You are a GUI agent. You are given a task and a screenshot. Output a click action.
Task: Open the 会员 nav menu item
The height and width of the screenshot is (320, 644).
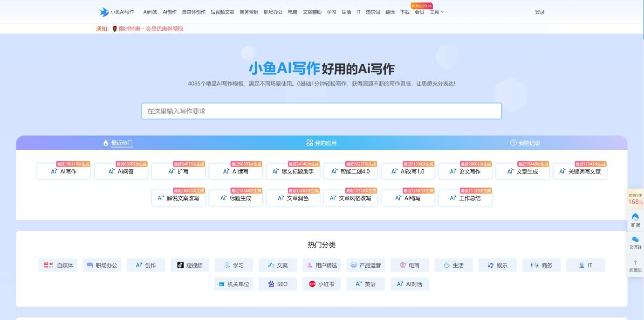(419, 12)
